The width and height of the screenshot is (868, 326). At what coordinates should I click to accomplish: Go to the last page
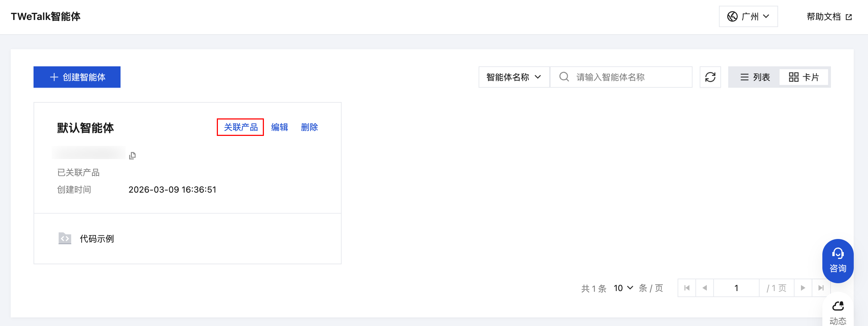(x=821, y=288)
